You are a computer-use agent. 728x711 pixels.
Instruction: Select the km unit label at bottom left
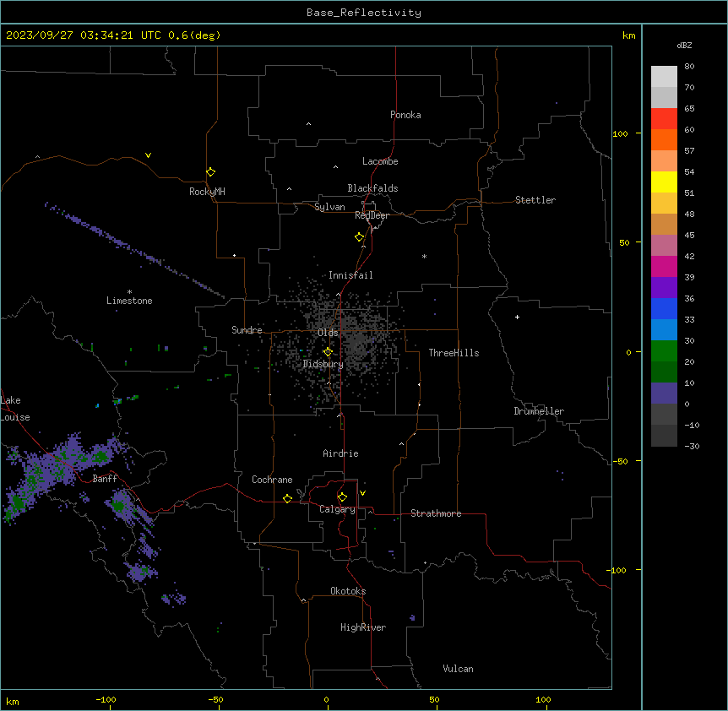(13, 701)
